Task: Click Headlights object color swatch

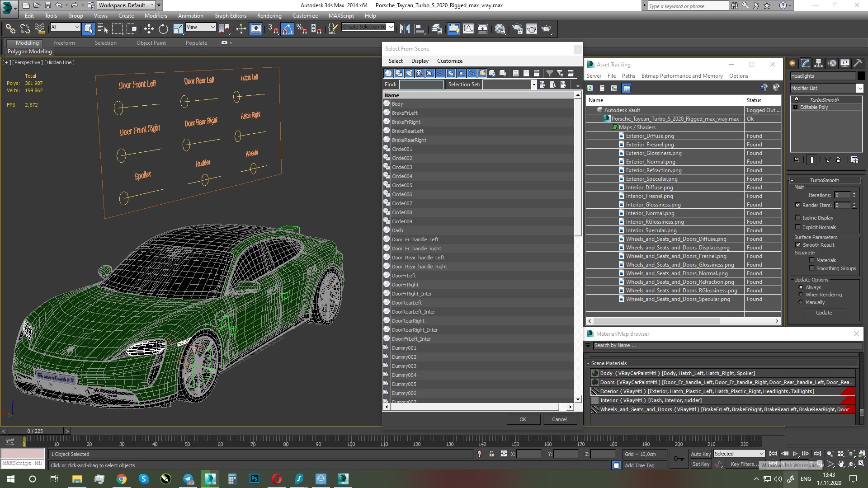Action: point(861,76)
